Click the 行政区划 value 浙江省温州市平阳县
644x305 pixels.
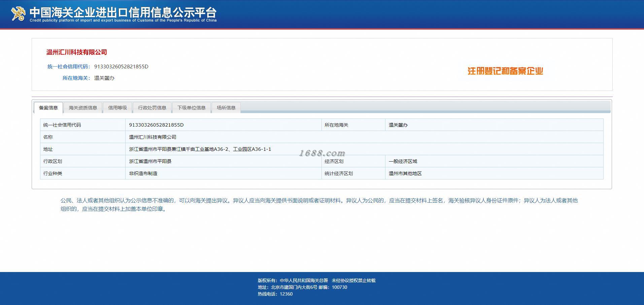click(x=150, y=161)
